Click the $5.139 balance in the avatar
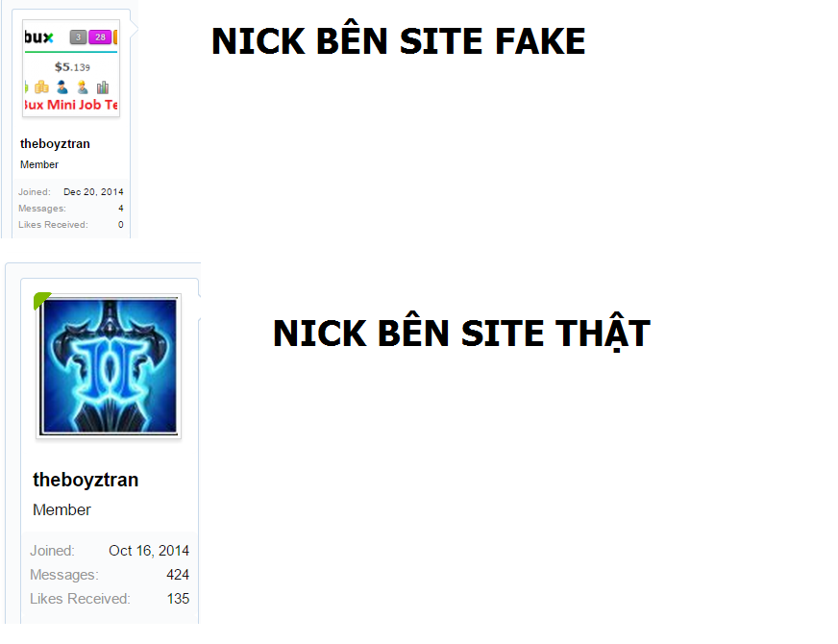This screenshot has width=838, height=644. [x=72, y=67]
